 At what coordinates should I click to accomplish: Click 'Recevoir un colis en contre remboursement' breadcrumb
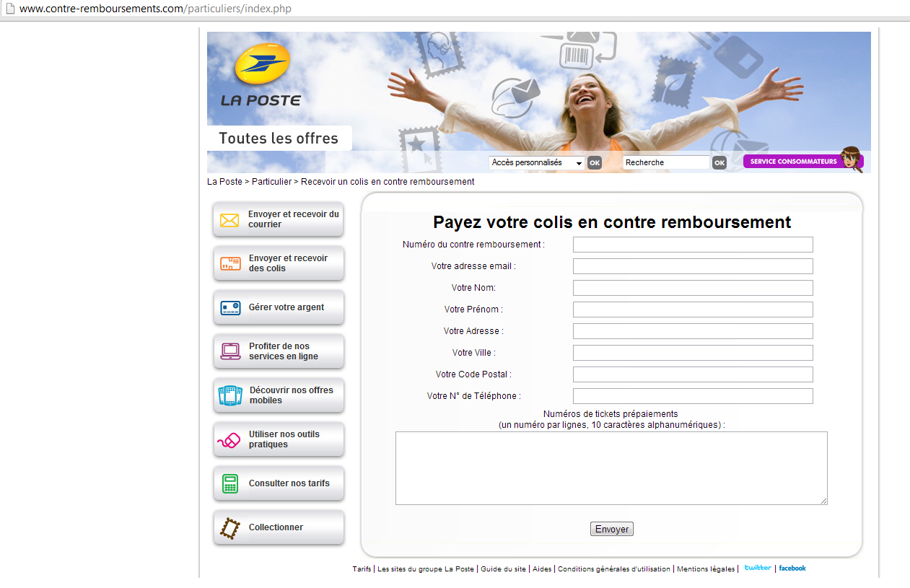388,182
